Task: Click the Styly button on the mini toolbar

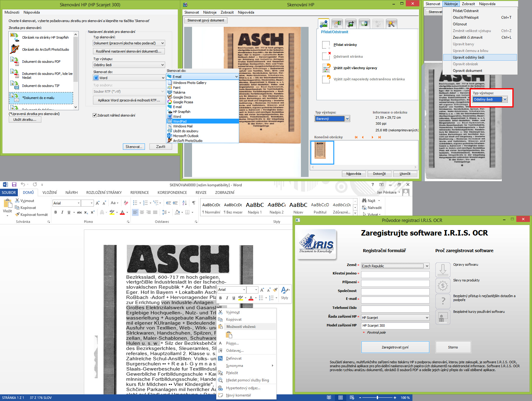Action: (x=284, y=293)
